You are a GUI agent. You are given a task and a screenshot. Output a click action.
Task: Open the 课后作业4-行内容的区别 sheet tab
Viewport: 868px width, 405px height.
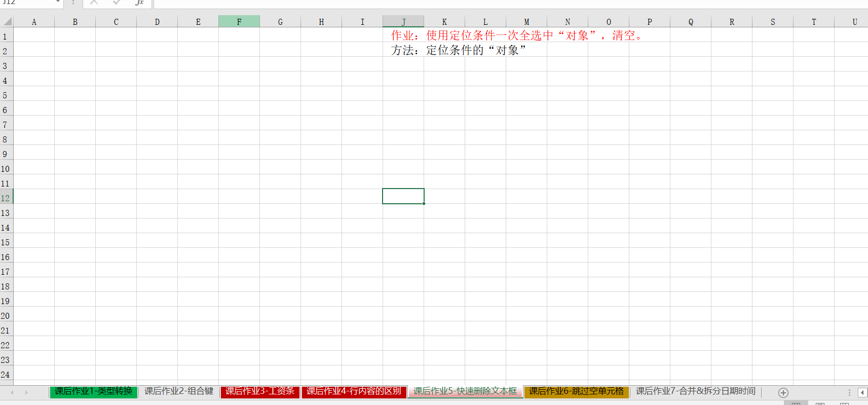click(x=354, y=392)
